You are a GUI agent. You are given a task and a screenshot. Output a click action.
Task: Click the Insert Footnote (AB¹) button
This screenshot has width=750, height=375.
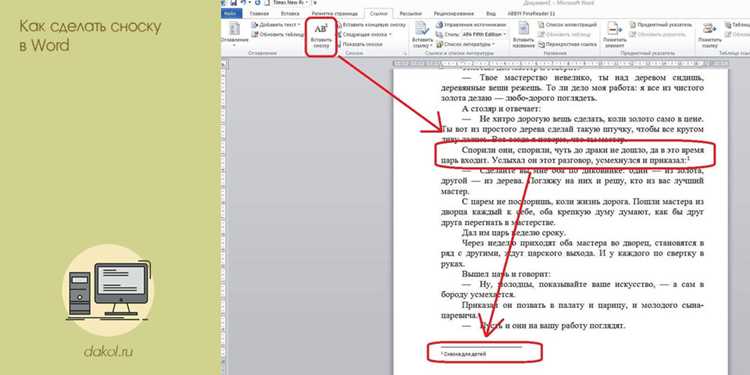coord(321,37)
